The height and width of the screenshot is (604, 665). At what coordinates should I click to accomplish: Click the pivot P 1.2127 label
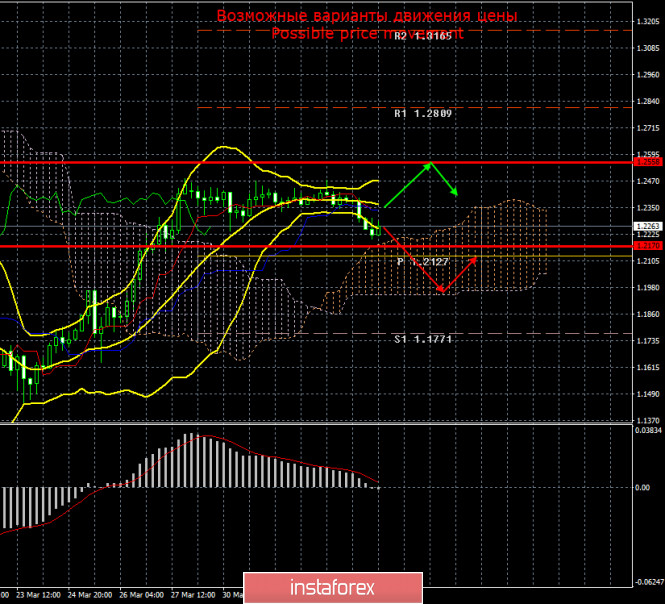pyautogui.click(x=423, y=262)
